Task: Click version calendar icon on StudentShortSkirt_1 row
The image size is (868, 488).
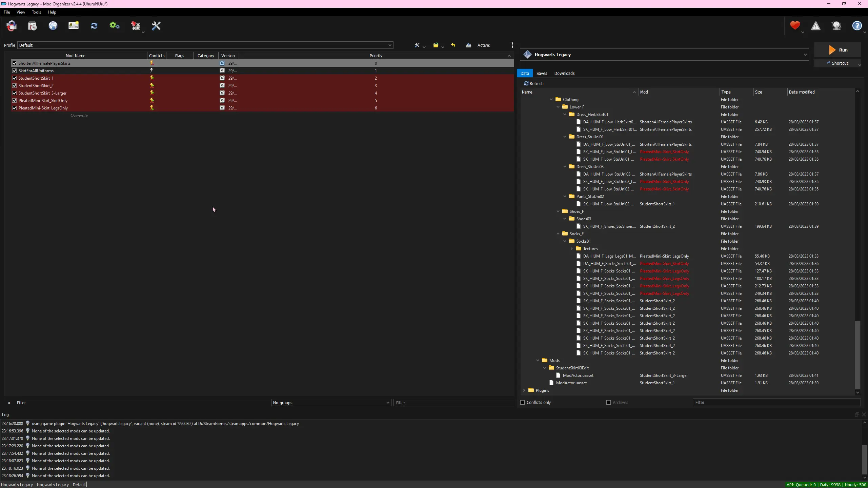Action: tap(222, 78)
